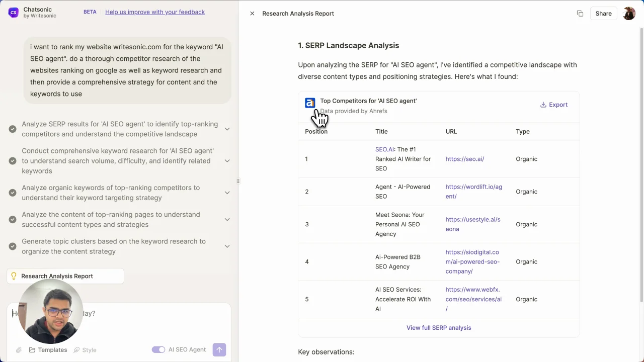Click the Share button
Screen dimensions: 644x362
pyautogui.click(x=603, y=14)
